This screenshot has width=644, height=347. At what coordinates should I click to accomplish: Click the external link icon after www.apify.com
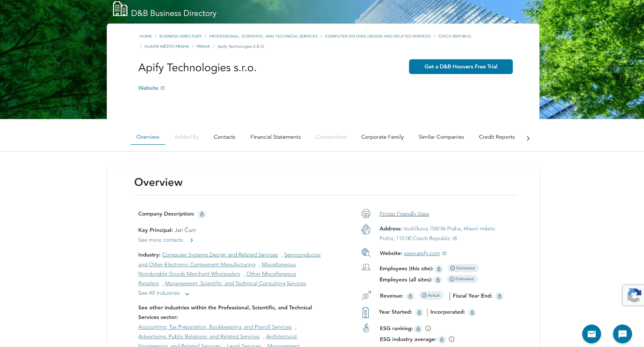[x=444, y=253]
